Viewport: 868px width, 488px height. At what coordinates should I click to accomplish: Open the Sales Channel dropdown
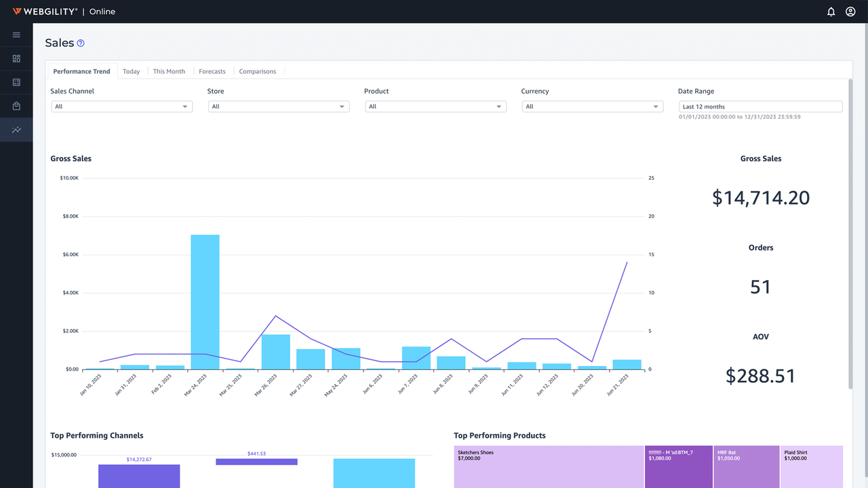(121, 106)
